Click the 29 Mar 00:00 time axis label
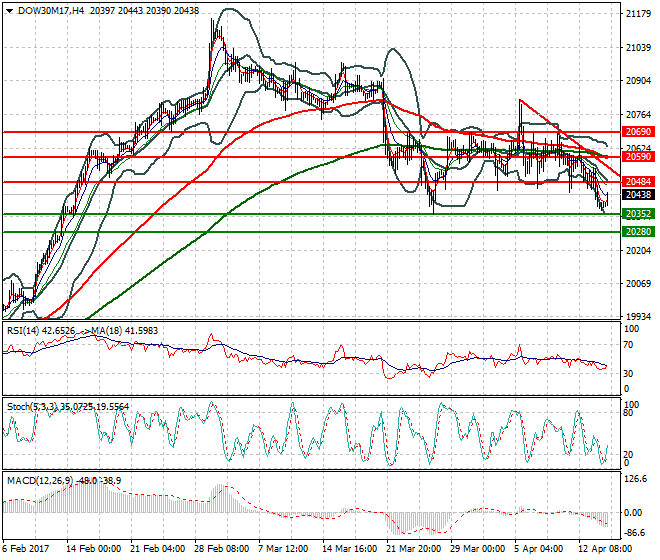 [477, 549]
